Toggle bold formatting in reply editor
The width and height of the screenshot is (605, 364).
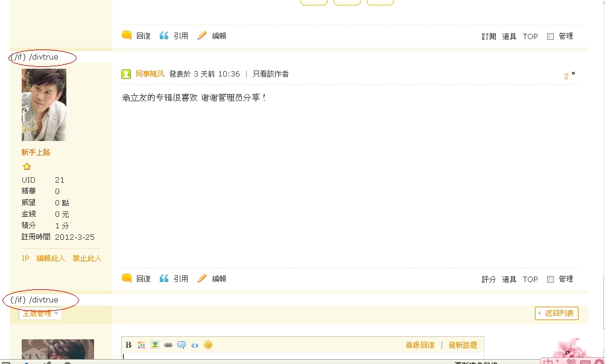coord(128,345)
